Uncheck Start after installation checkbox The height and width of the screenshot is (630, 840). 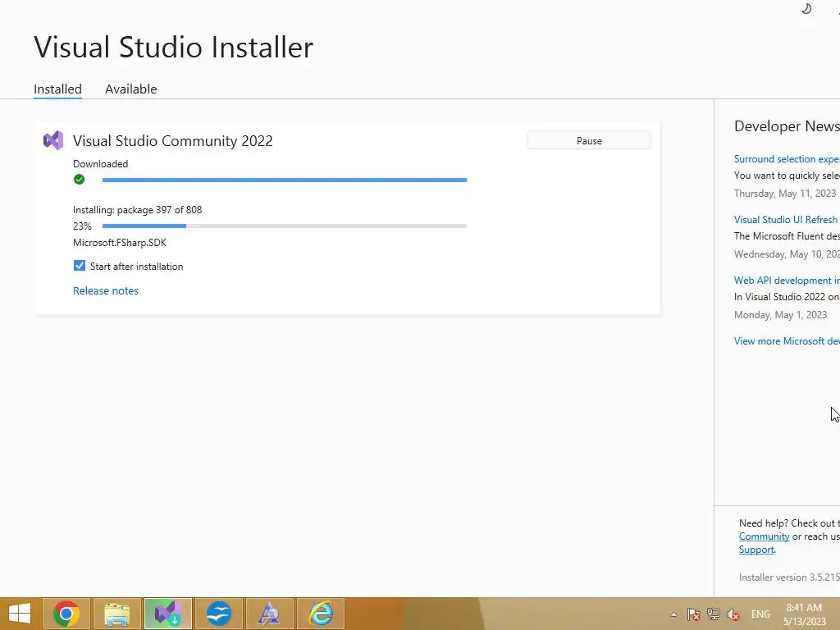[80, 266]
